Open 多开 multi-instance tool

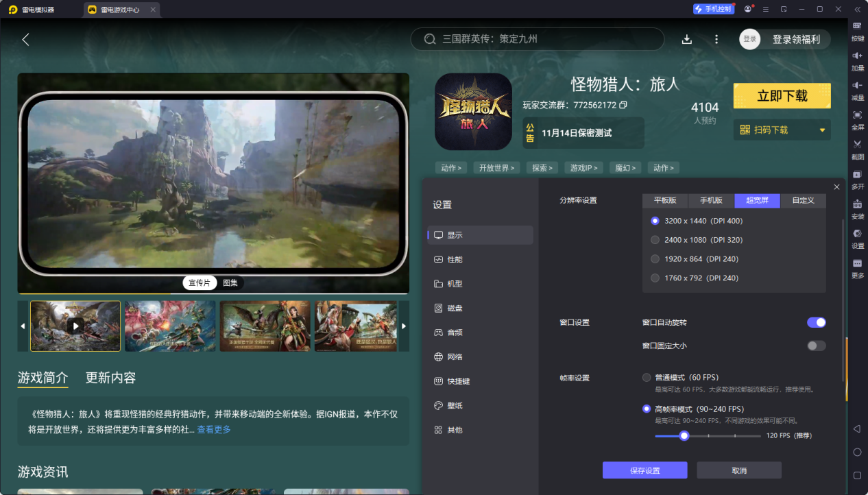pyautogui.click(x=857, y=175)
